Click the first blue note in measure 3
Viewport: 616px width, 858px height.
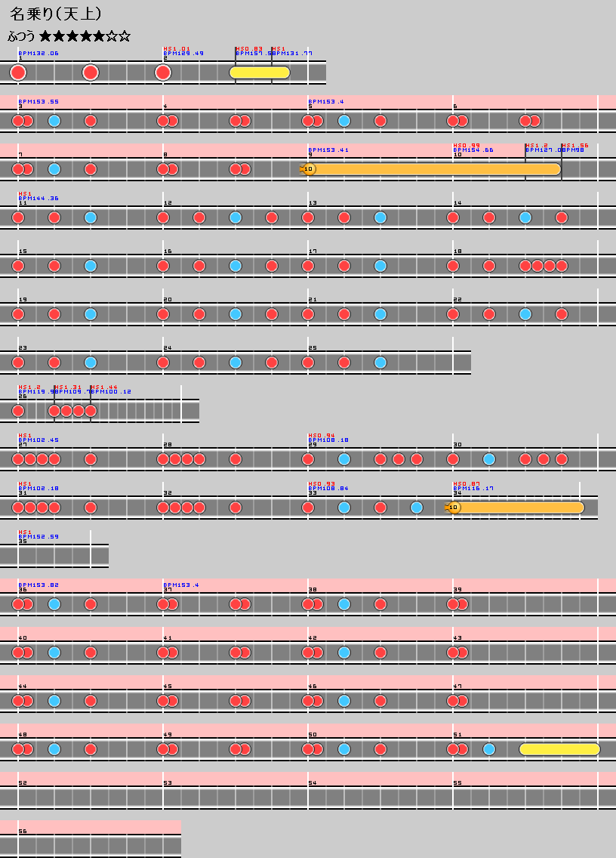(54, 121)
